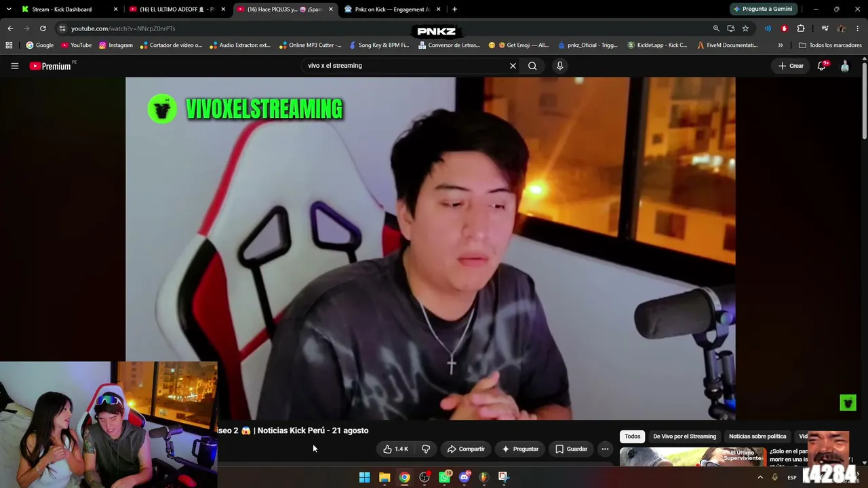
Task: Open WhatsApp from the taskbar
Action: pos(444,477)
